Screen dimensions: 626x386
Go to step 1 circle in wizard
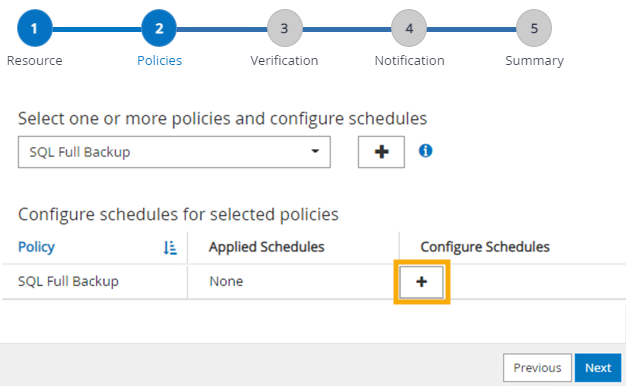tap(35, 28)
